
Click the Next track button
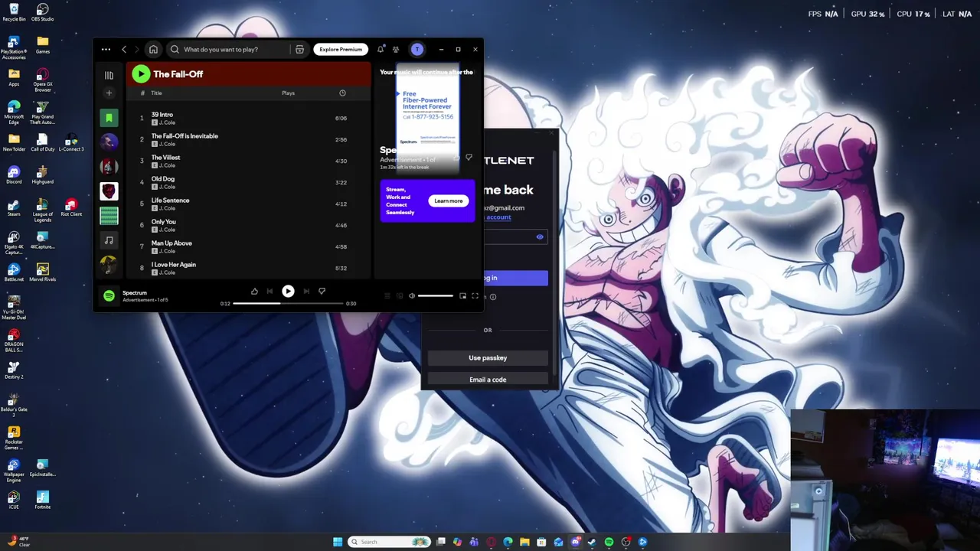tap(306, 291)
